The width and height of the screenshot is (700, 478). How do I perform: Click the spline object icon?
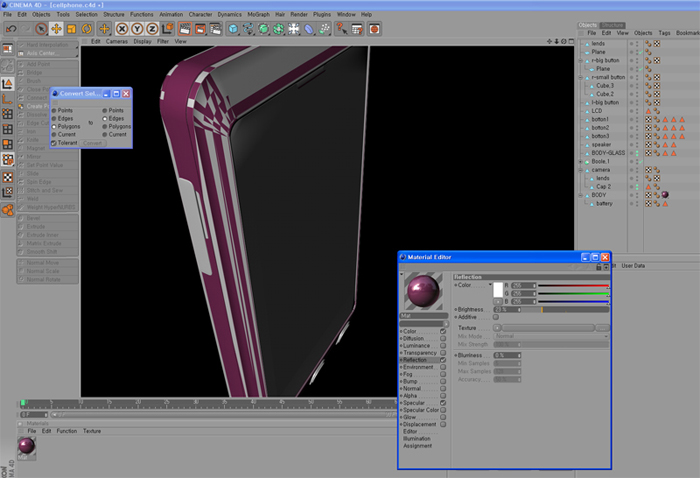pos(248,29)
